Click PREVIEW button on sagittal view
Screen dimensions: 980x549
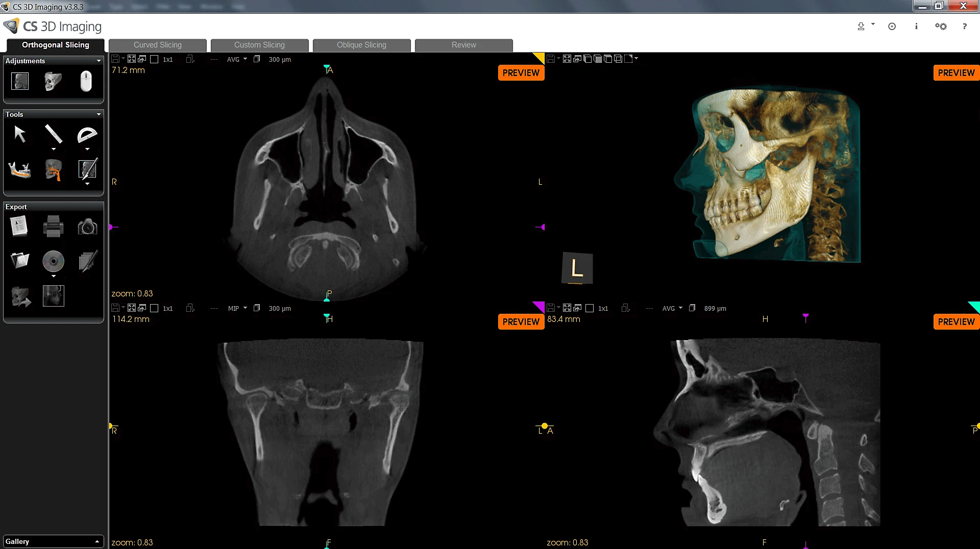pyautogui.click(x=956, y=322)
